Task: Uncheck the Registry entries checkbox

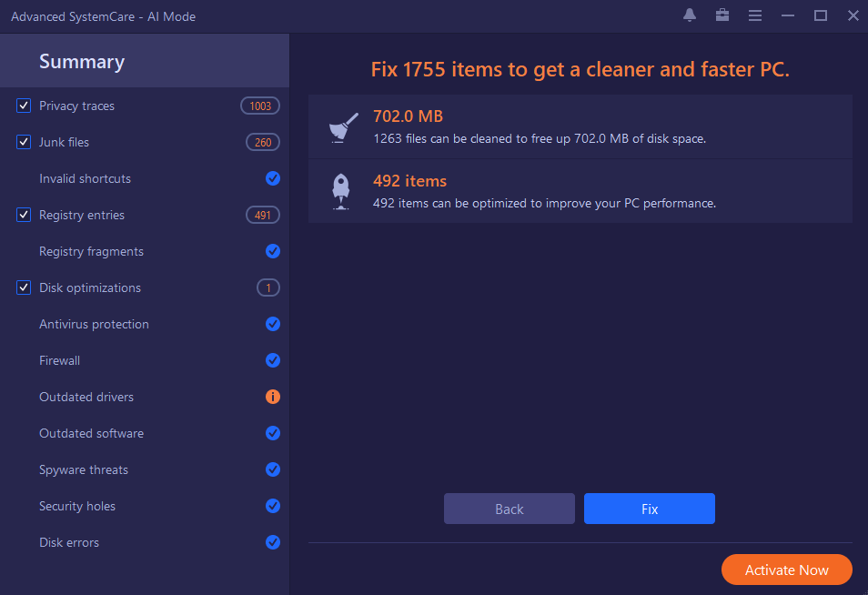Action: (x=24, y=215)
